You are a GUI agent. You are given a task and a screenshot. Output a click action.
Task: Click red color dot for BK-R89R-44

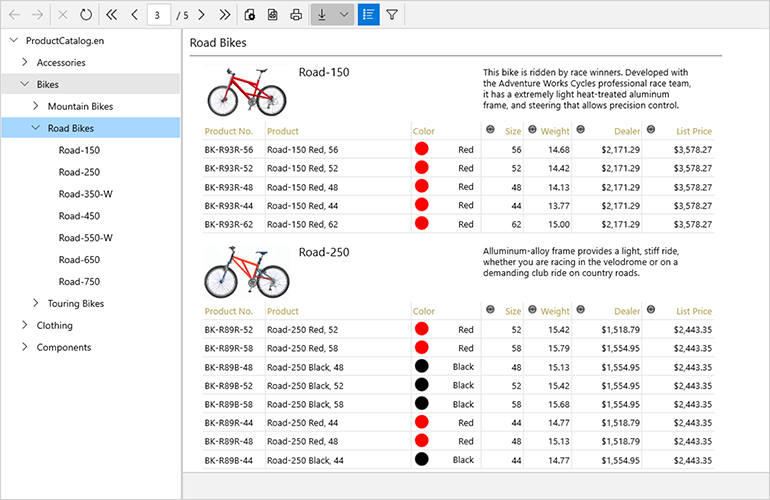pyautogui.click(x=421, y=422)
